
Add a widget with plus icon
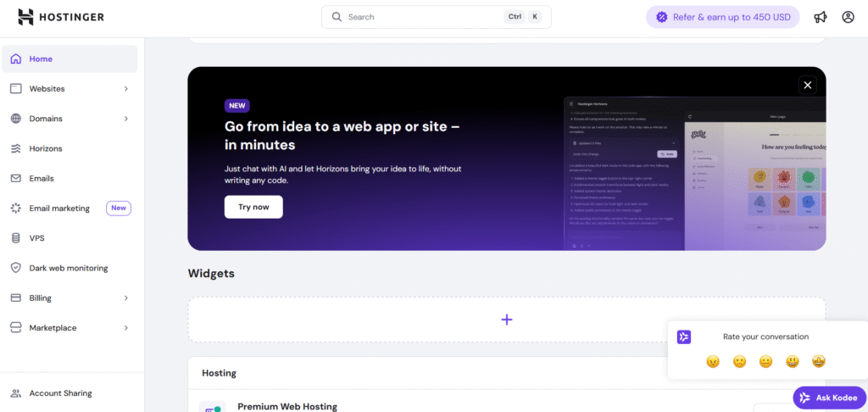tap(507, 320)
